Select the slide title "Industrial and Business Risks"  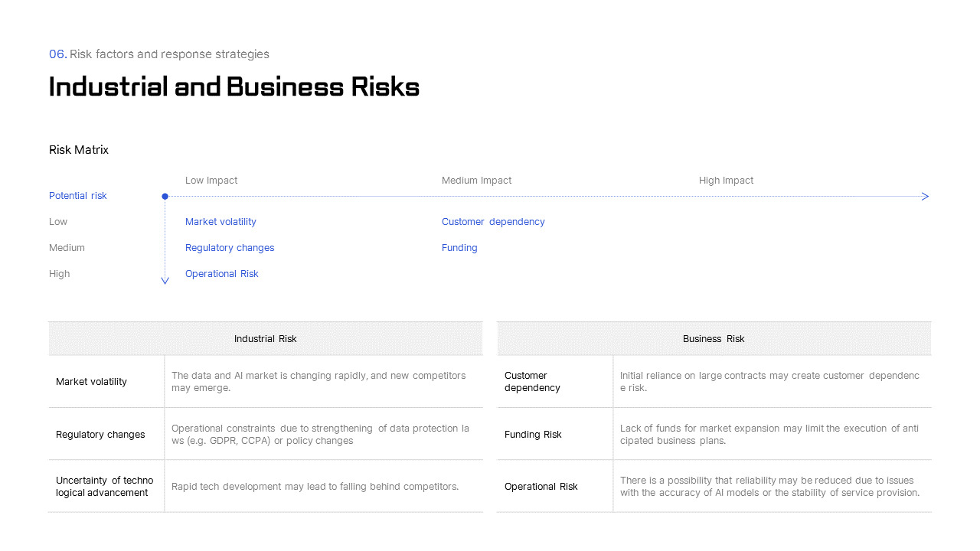tap(234, 86)
